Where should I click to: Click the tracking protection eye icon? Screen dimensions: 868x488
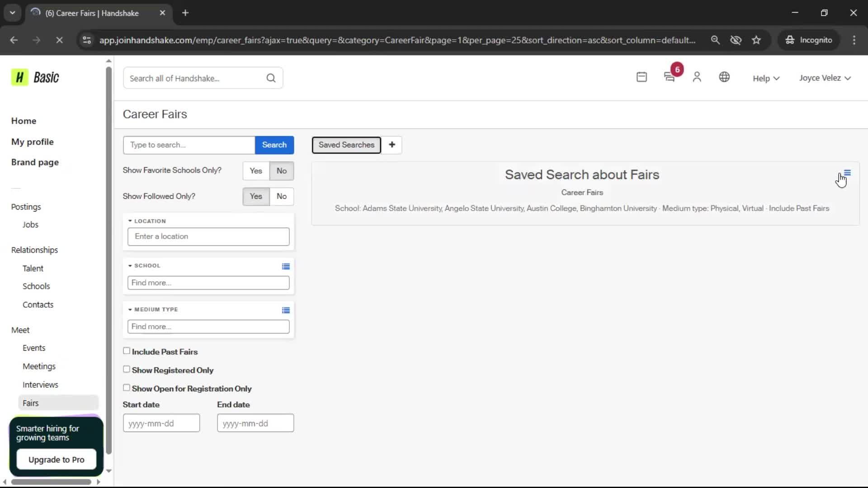(736, 40)
